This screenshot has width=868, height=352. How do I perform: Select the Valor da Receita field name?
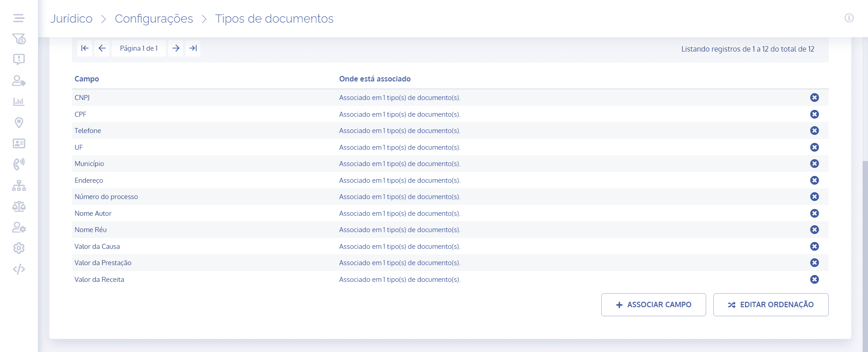(x=99, y=279)
